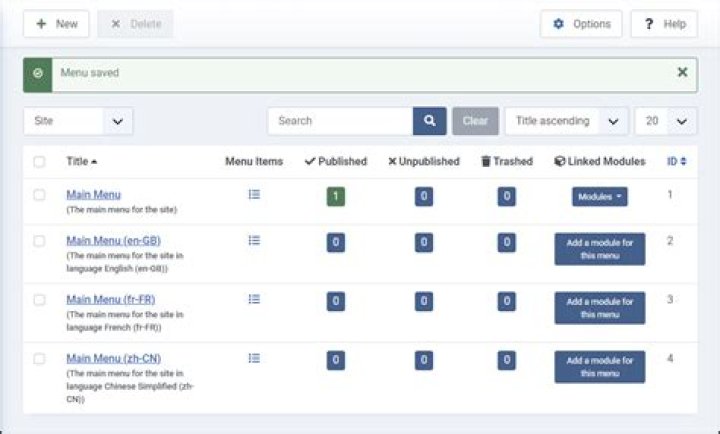Click the green success check icon
This screenshot has width=720, height=434.
click(x=38, y=73)
